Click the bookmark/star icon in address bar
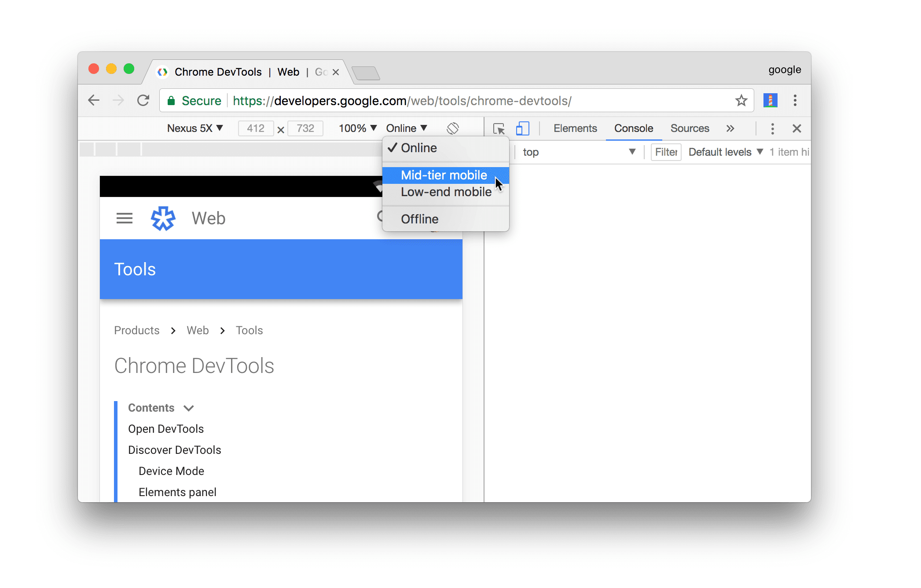Image resolution: width=921 pixels, height=588 pixels. point(741,101)
